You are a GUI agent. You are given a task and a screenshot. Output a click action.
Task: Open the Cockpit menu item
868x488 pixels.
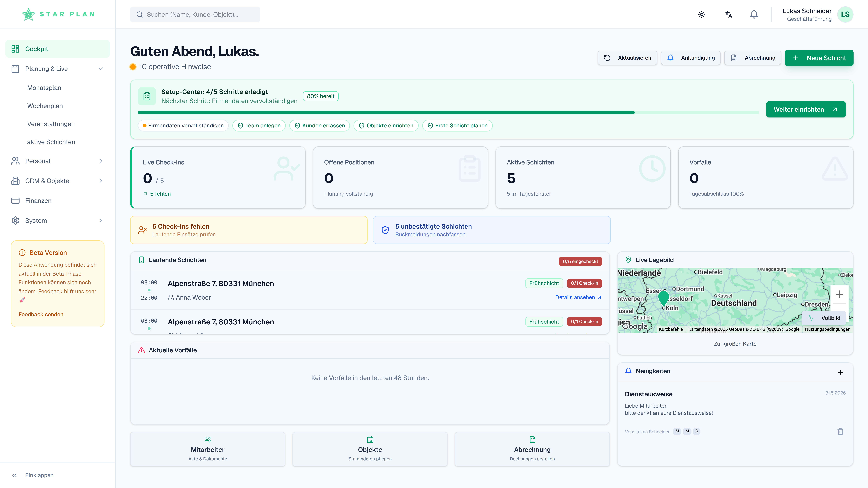point(58,49)
